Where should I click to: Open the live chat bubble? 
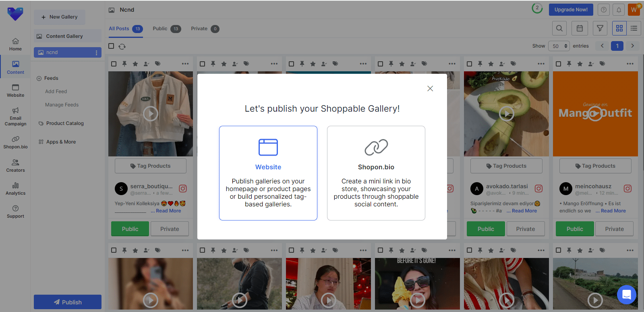(x=626, y=295)
